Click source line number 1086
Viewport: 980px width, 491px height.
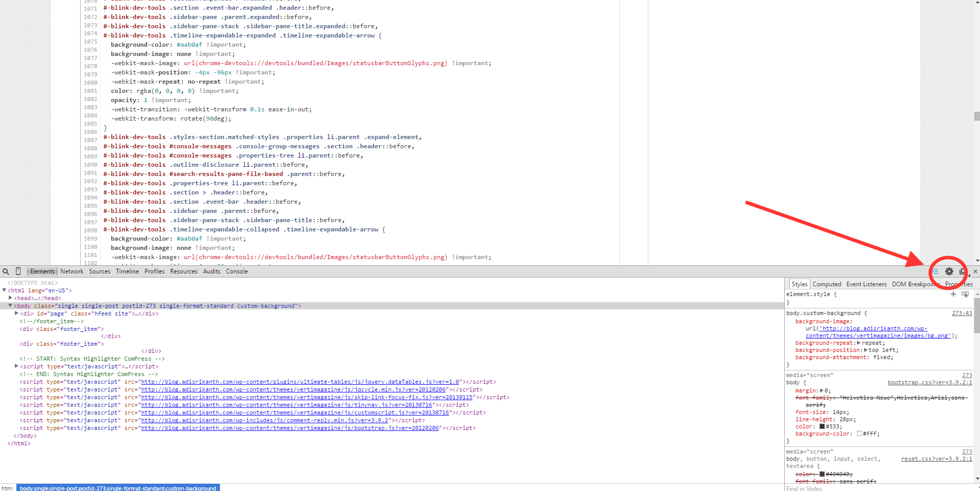coord(91,132)
